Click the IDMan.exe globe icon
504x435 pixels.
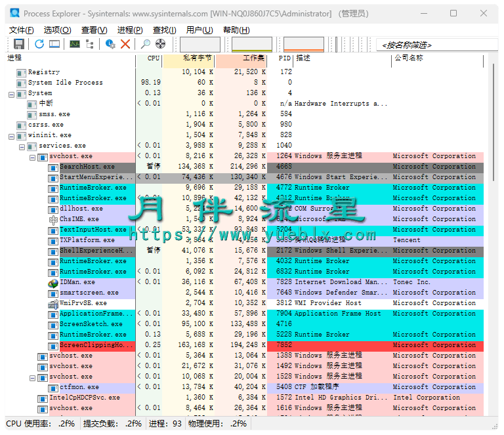[53, 283]
